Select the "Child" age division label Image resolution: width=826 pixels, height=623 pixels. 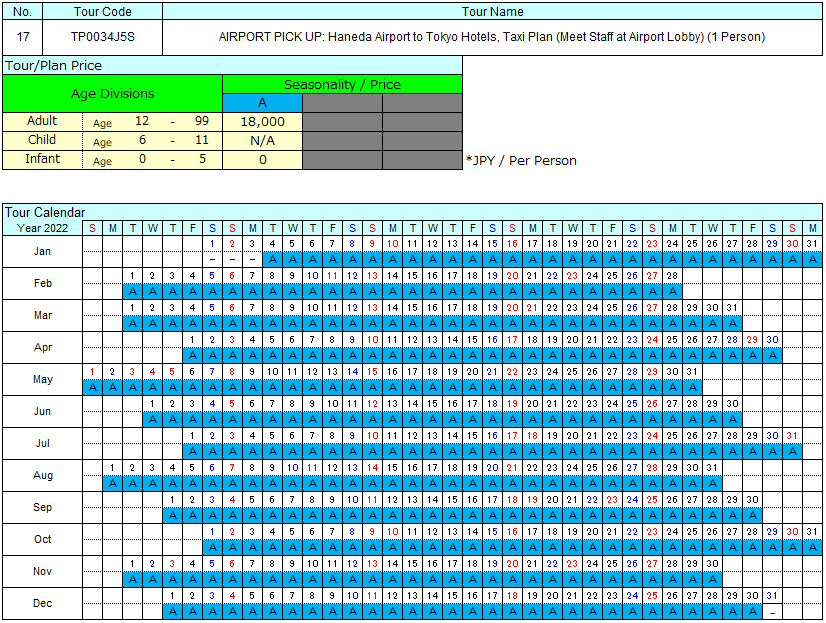42,140
